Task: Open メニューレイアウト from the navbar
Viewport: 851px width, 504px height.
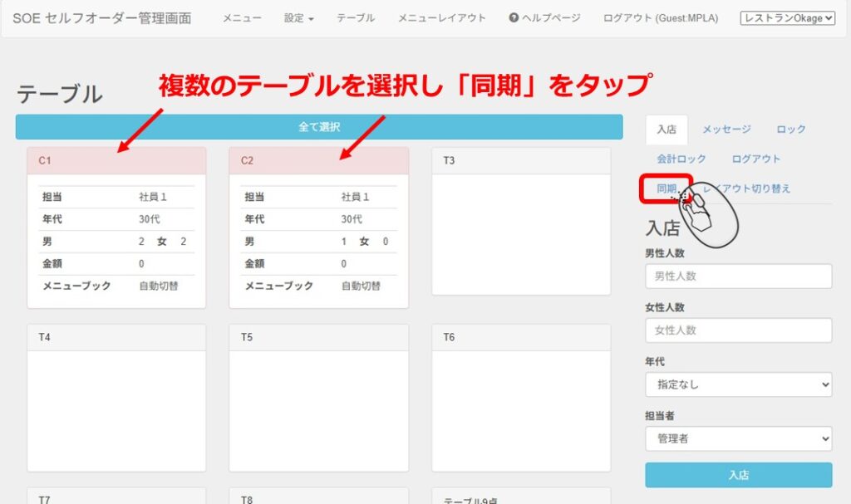Action: click(x=441, y=18)
